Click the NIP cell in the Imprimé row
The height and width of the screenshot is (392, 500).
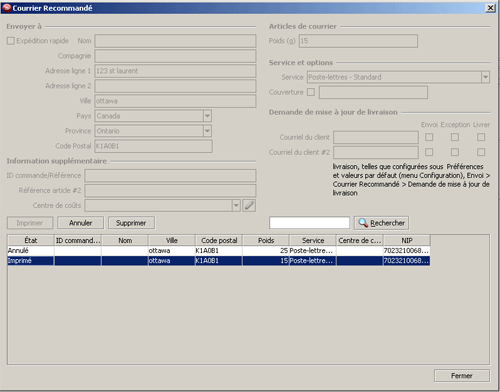click(x=407, y=260)
